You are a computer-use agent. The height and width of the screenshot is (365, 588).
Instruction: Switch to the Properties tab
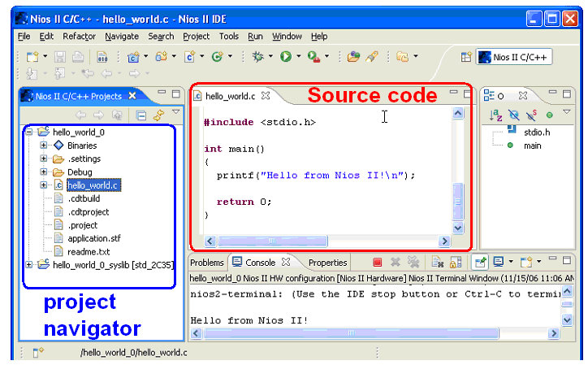pyautogui.click(x=328, y=263)
